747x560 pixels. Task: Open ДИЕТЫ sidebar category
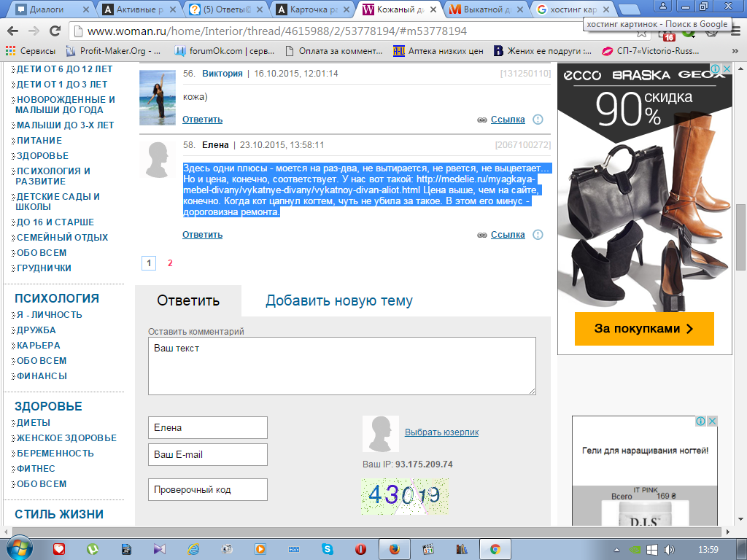pyautogui.click(x=34, y=423)
